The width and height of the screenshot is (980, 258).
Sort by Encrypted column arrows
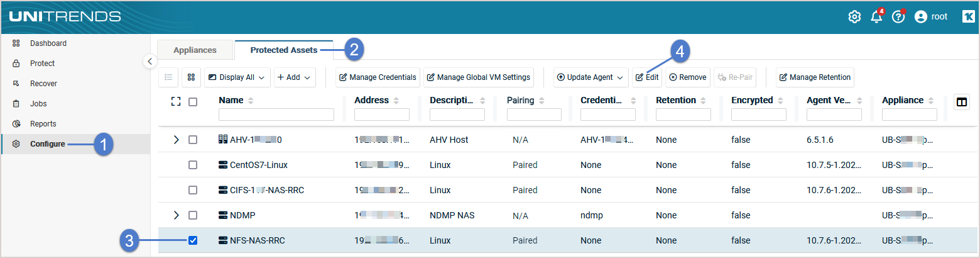780,101
